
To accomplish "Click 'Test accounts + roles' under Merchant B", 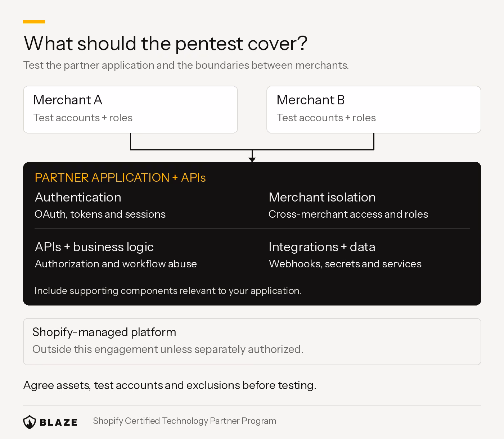I will click(x=326, y=118).
